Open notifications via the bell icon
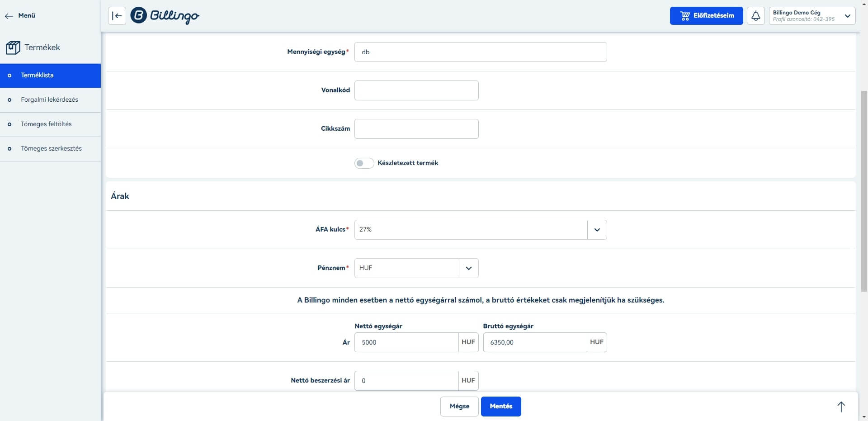This screenshot has height=421, width=868. (755, 16)
